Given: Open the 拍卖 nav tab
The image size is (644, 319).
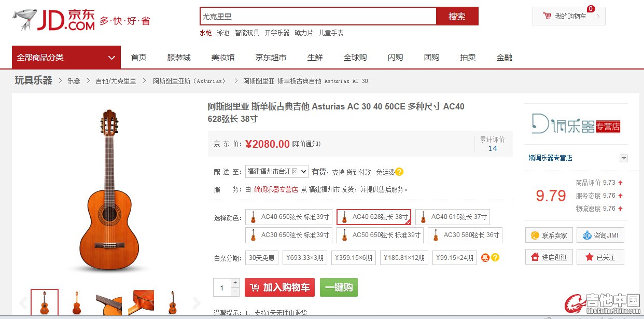Looking at the screenshot, I should coord(468,58).
